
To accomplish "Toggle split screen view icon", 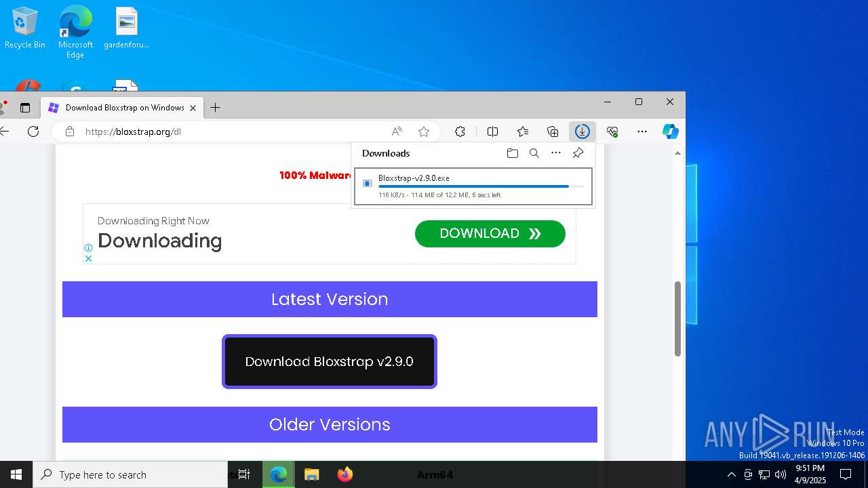I will point(493,131).
